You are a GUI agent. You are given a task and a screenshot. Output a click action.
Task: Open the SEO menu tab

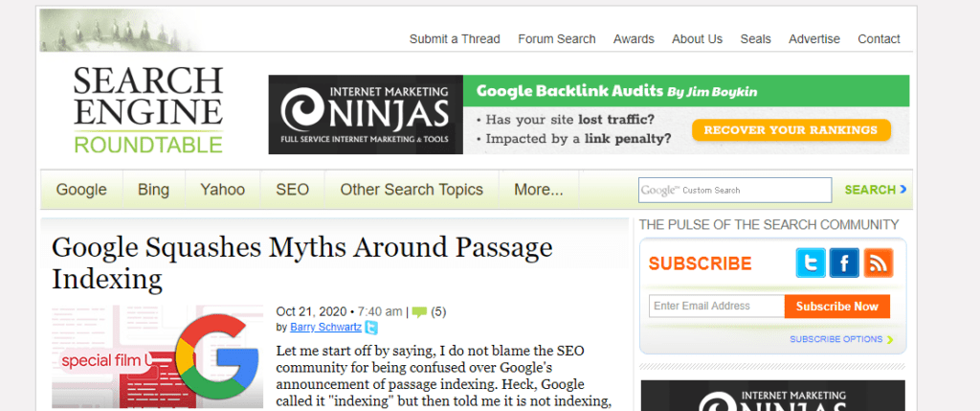point(293,190)
